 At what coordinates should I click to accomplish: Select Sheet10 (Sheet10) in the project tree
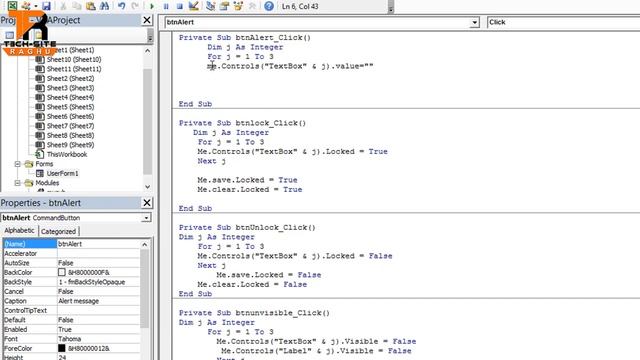pos(74,60)
